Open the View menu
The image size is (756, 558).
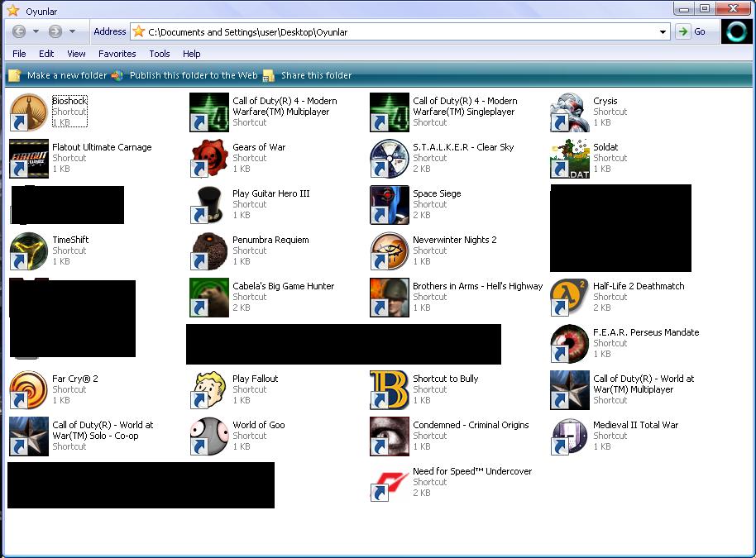tap(76, 54)
